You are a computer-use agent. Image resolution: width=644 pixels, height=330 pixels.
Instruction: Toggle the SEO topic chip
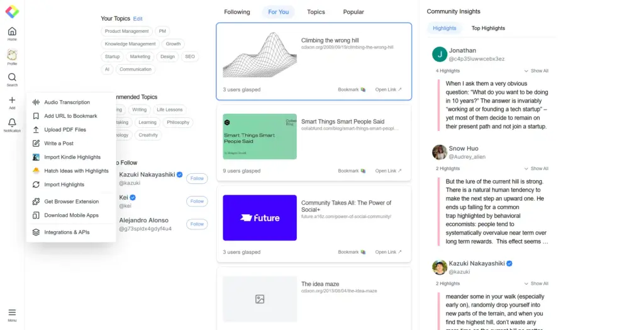(189, 57)
